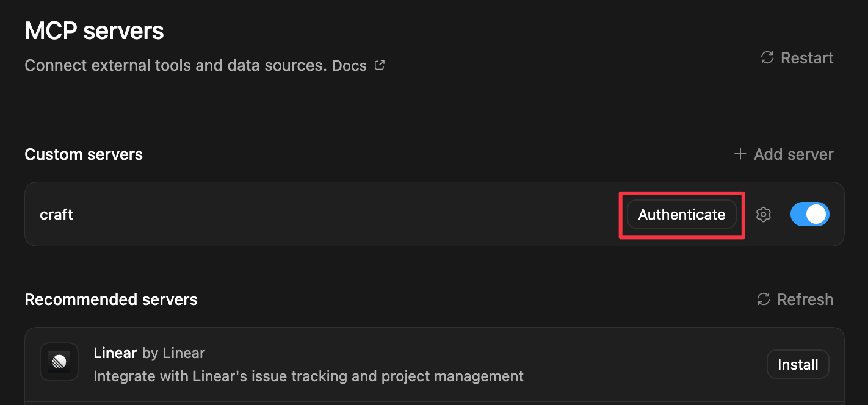The height and width of the screenshot is (405, 868).
Task: Click the Linear logo icon
Action: tap(59, 361)
